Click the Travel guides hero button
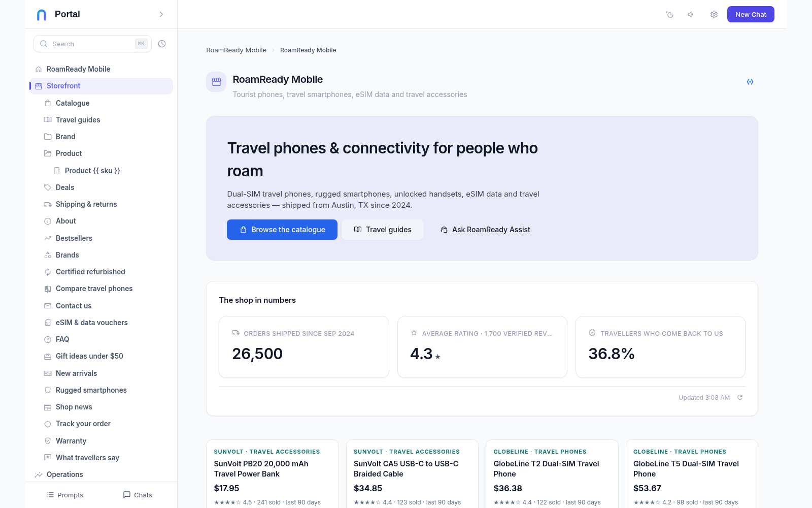The image size is (812, 508). click(383, 230)
